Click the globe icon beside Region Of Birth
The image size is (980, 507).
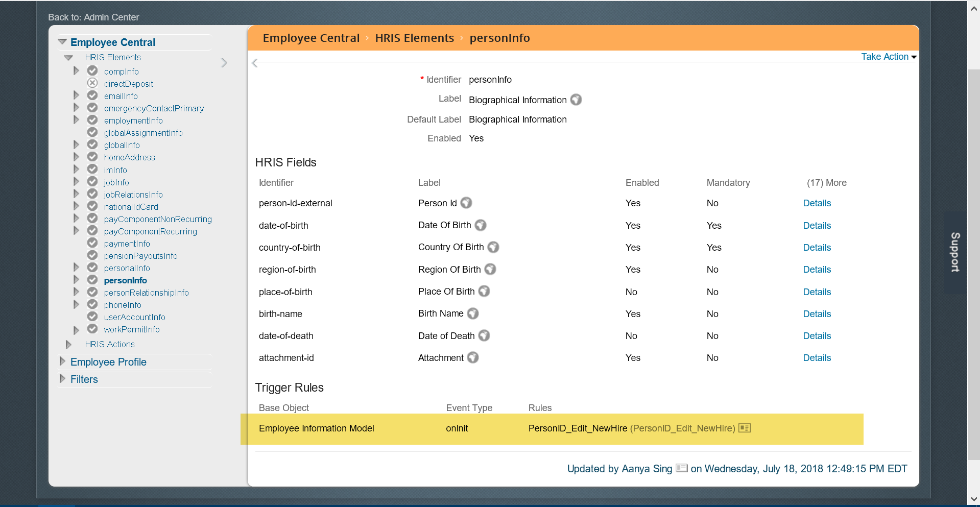(x=490, y=269)
